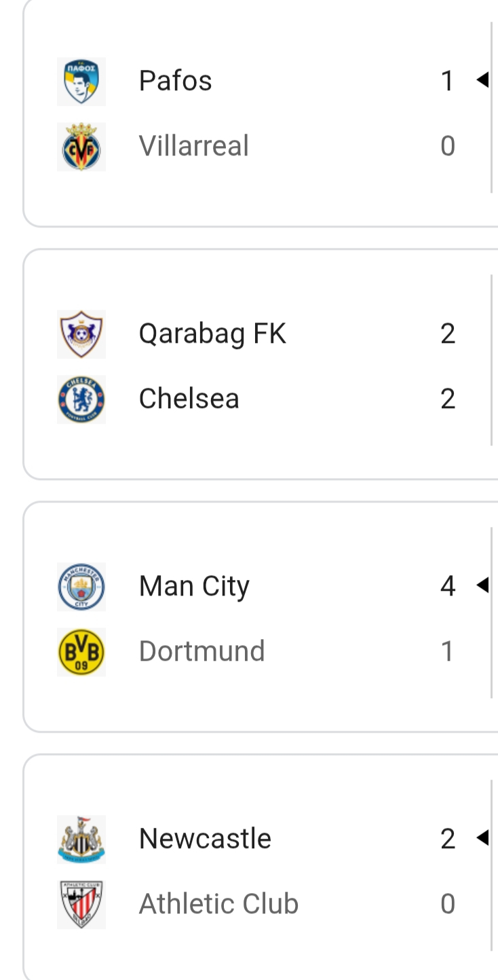Open the Newcastle team name

click(205, 839)
